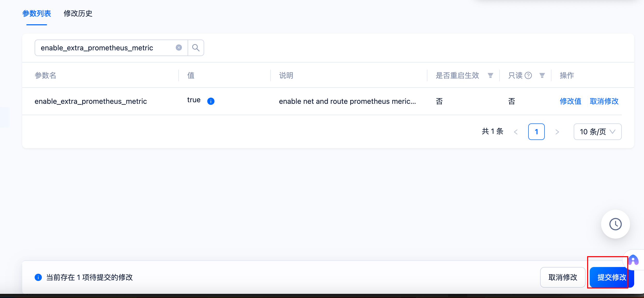Click the 参数名 column header
644x298 pixels.
pos(45,75)
